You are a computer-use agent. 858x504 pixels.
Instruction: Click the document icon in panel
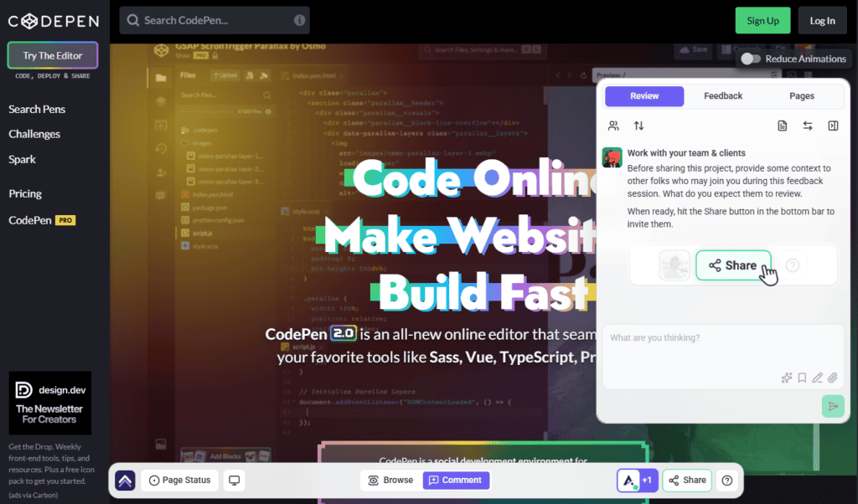783,126
